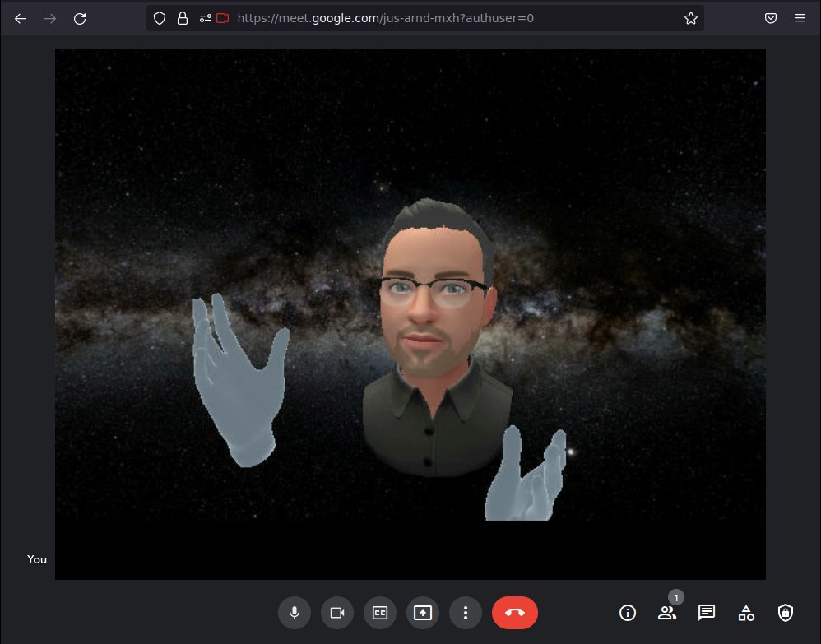Open the host controls panel
821x644 pixels.
[786, 613]
